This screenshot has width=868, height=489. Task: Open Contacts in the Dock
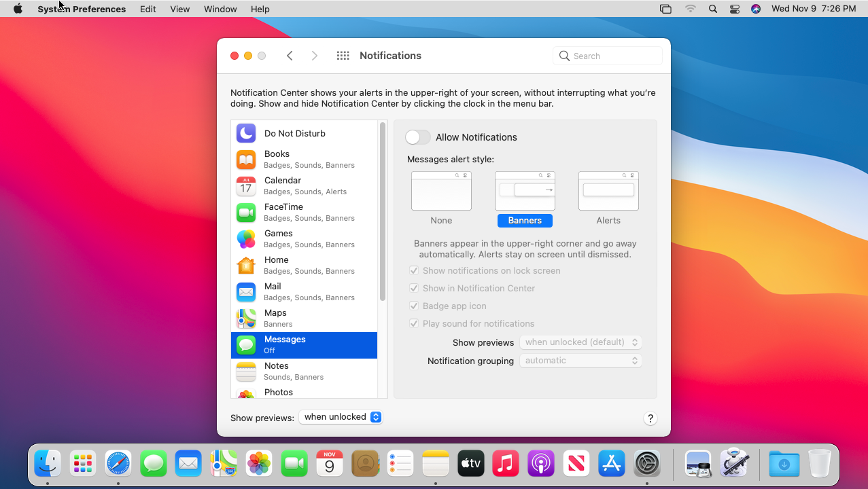coord(365,464)
